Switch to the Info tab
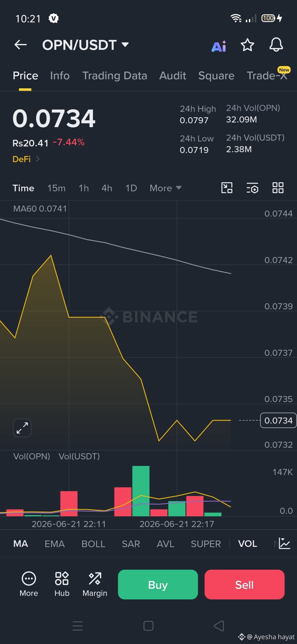This screenshot has width=297, height=644. pyautogui.click(x=60, y=76)
